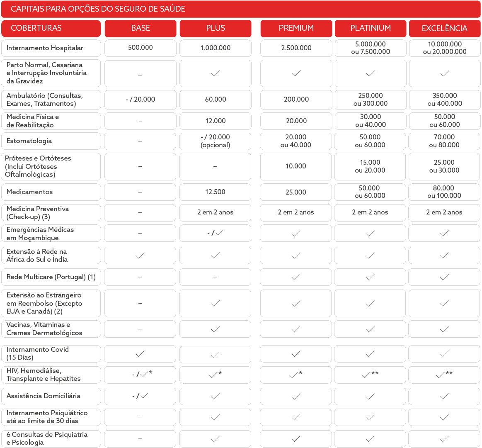Image resolution: width=482 pixels, height=448 pixels.
Task: Click '30.000 ou 40.000' PLATINIUM cell
Action: (x=371, y=121)
